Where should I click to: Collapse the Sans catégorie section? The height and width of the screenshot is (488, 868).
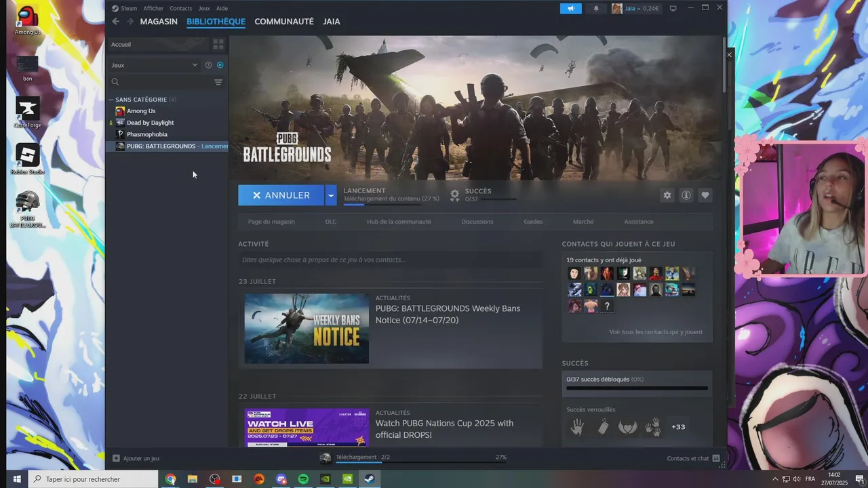[111, 100]
